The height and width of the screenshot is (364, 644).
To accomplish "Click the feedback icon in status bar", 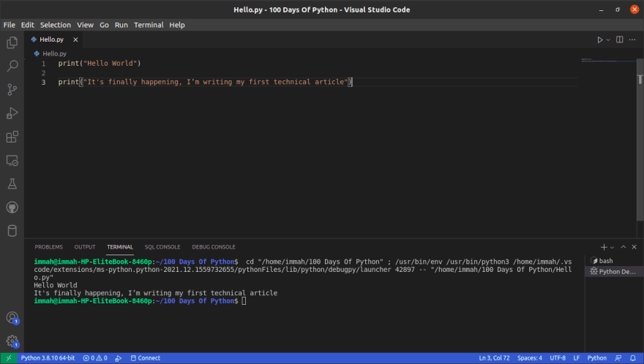I will click(x=618, y=358).
